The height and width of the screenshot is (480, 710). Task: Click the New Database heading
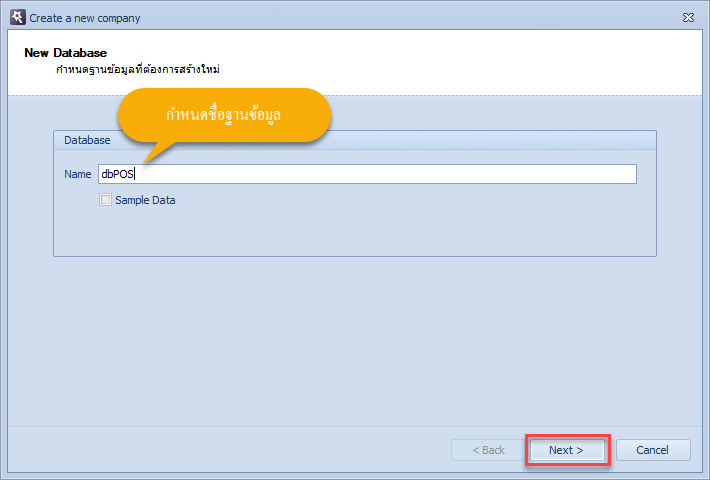66,53
